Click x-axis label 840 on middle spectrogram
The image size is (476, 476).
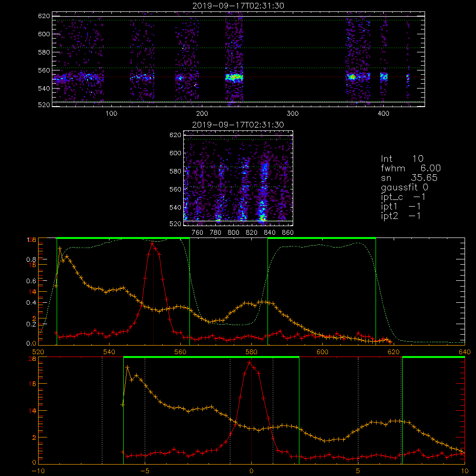click(269, 233)
